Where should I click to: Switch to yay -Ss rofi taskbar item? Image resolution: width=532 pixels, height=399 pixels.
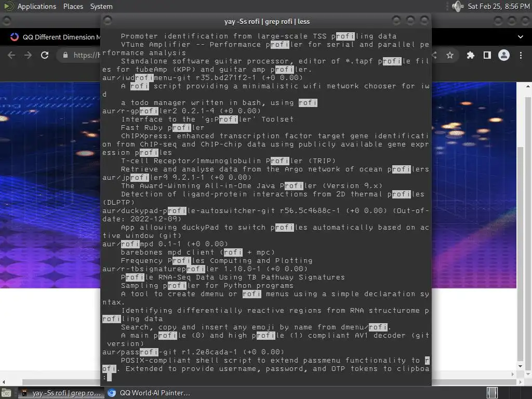[61, 393]
